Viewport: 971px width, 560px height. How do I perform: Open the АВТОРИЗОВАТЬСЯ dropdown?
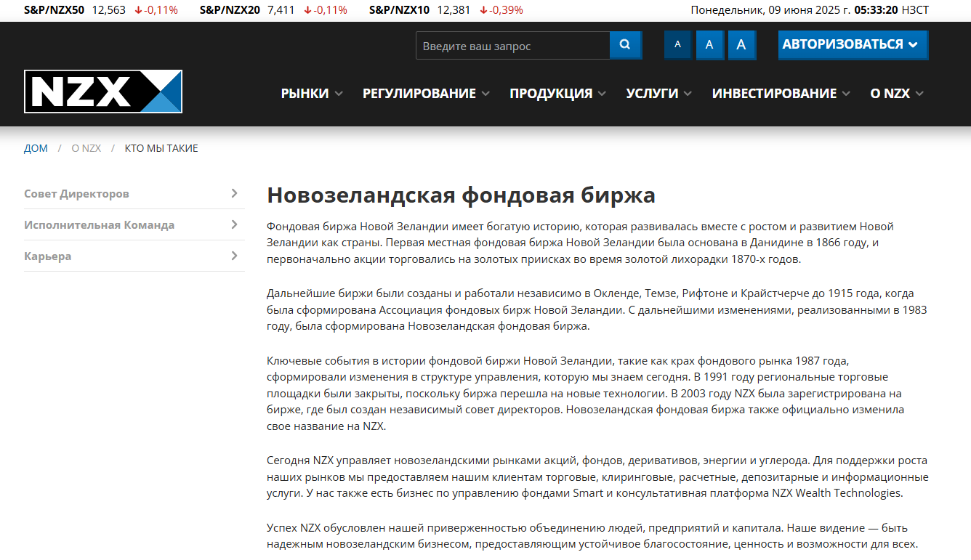[x=853, y=44]
